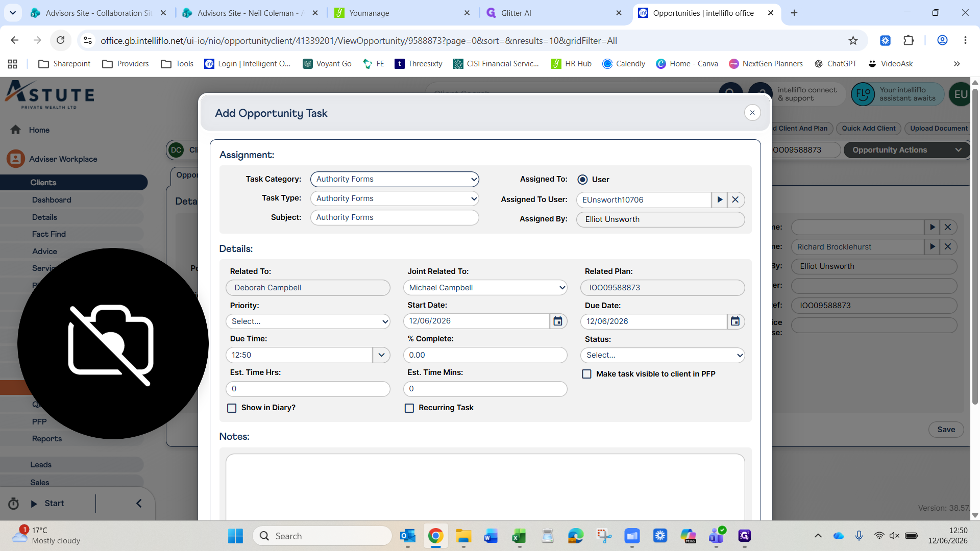Tick the Recurring Task checkbox
The width and height of the screenshot is (980, 551).
point(409,408)
